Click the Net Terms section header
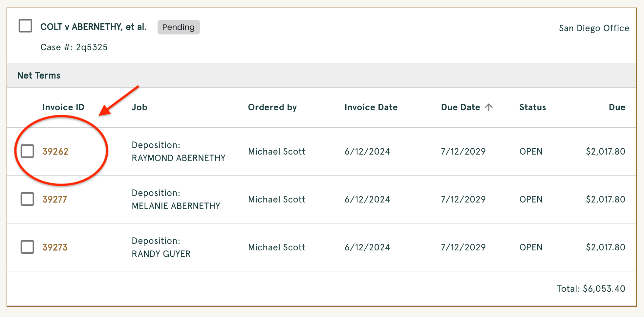The image size is (644, 317). (x=39, y=75)
